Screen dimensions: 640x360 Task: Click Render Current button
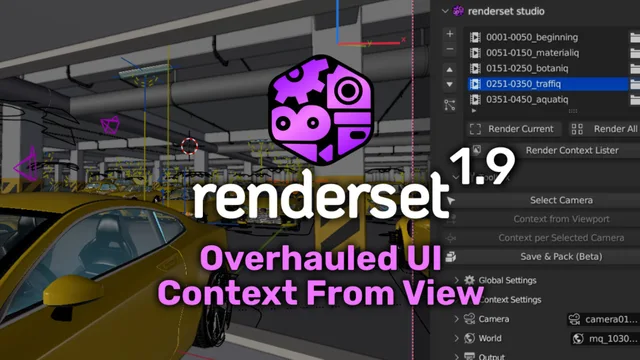click(x=514, y=129)
